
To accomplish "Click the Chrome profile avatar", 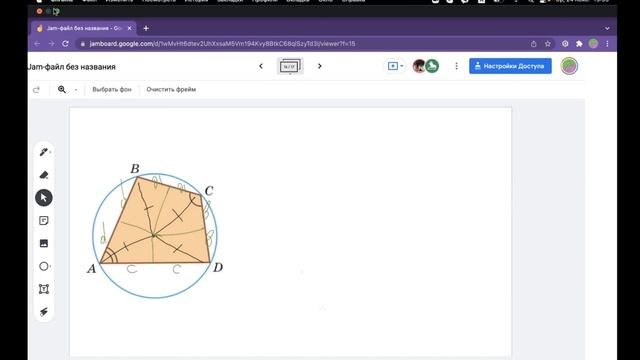I will pyautogui.click(x=593, y=44).
